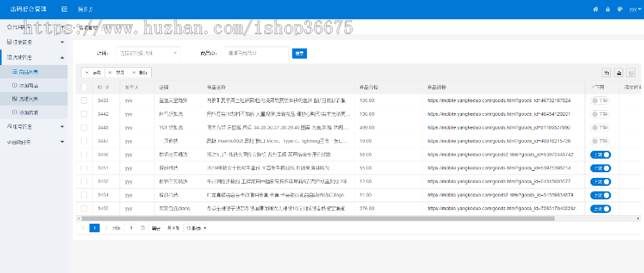
Task: Switch off listing for item 3455
Action: tap(600, 209)
